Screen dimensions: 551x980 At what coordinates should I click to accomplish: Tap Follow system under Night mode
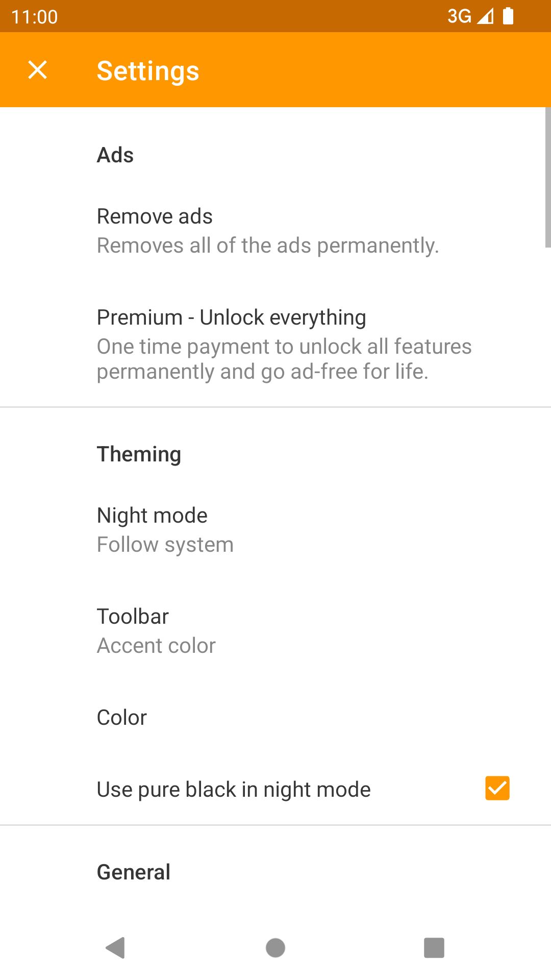[165, 545]
